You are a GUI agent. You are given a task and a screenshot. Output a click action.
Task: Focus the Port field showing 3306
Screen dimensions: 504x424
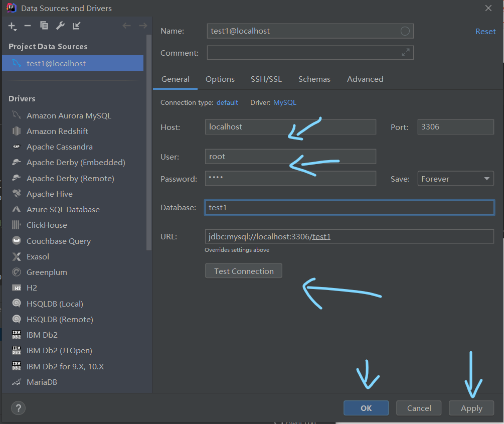point(455,127)
